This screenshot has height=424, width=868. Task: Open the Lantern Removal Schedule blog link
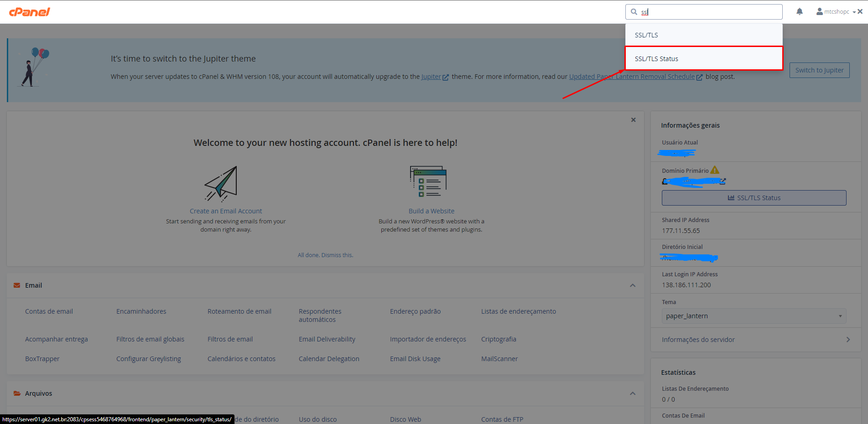(636, 77)
